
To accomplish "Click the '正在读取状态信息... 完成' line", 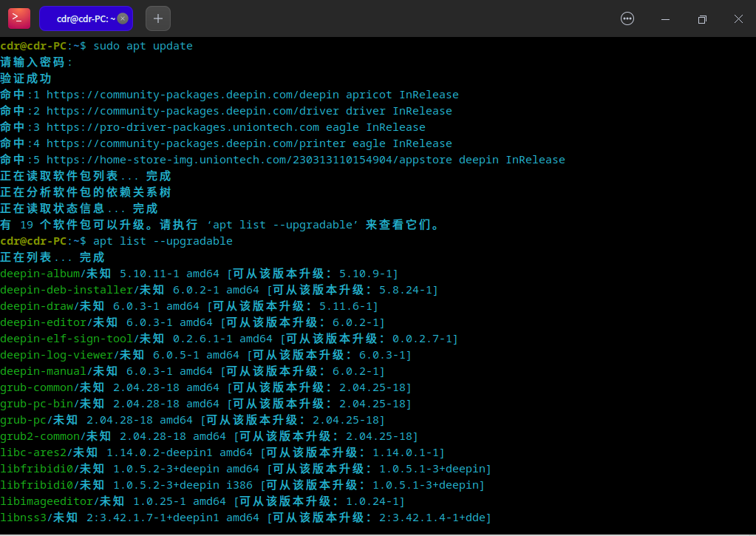I will (79, 208).
